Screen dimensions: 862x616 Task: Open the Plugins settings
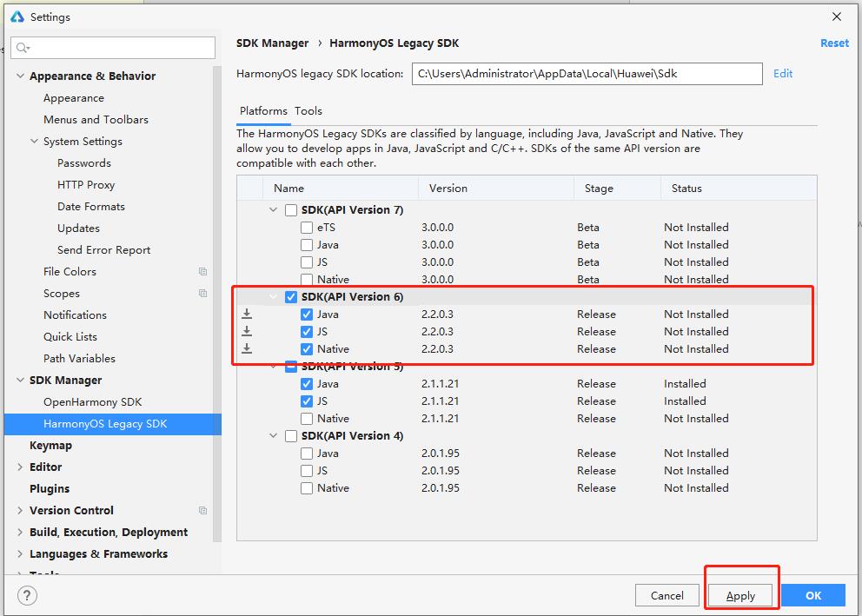[x=50, y=489]
